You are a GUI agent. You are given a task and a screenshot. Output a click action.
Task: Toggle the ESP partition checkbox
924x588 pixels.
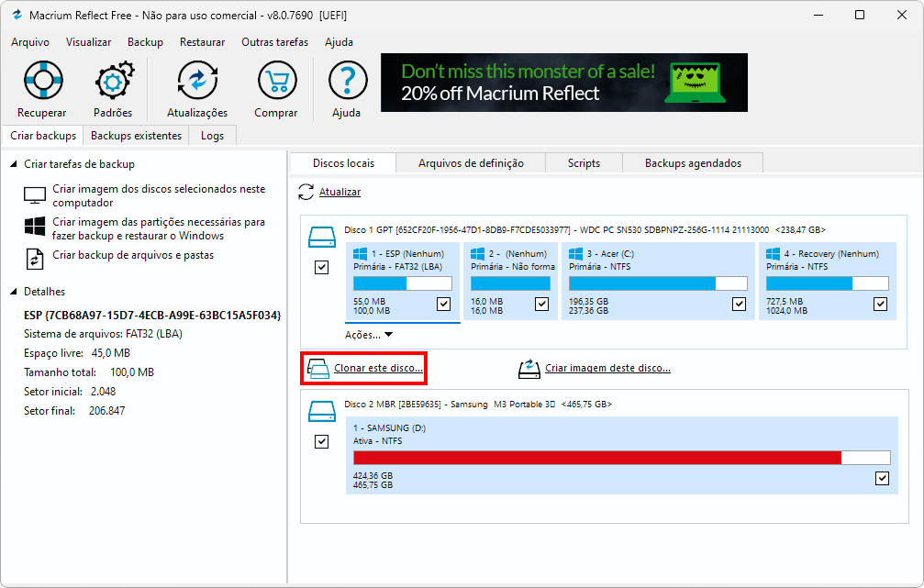coord(444,304)
